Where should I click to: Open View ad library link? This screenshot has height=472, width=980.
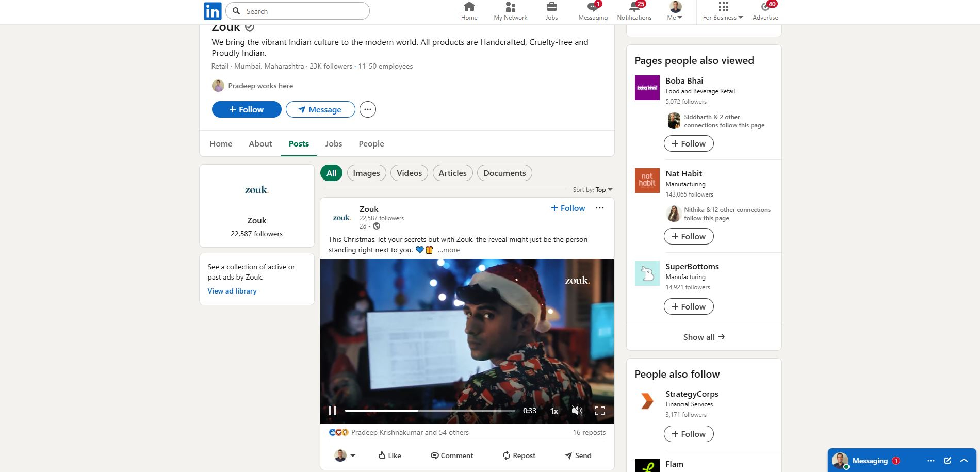[232, 291]
